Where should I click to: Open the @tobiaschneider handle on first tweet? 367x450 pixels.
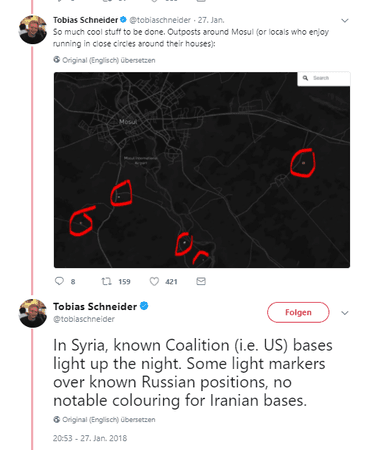tap(160, 20)
